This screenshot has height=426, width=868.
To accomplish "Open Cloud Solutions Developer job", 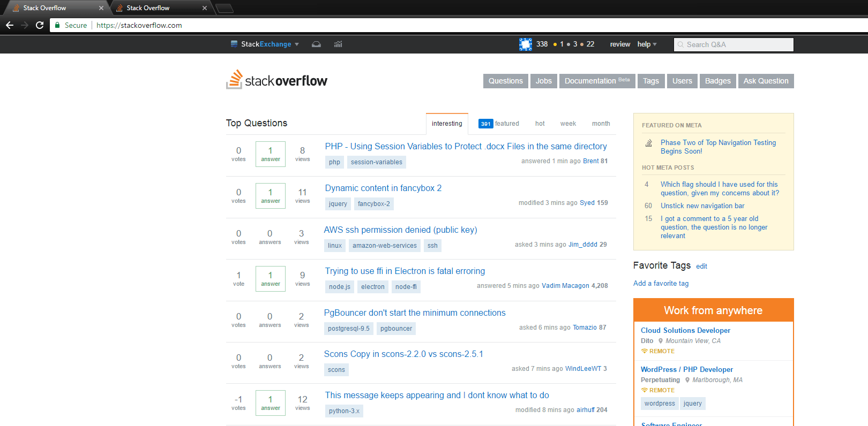I will (x=685, y=330).
